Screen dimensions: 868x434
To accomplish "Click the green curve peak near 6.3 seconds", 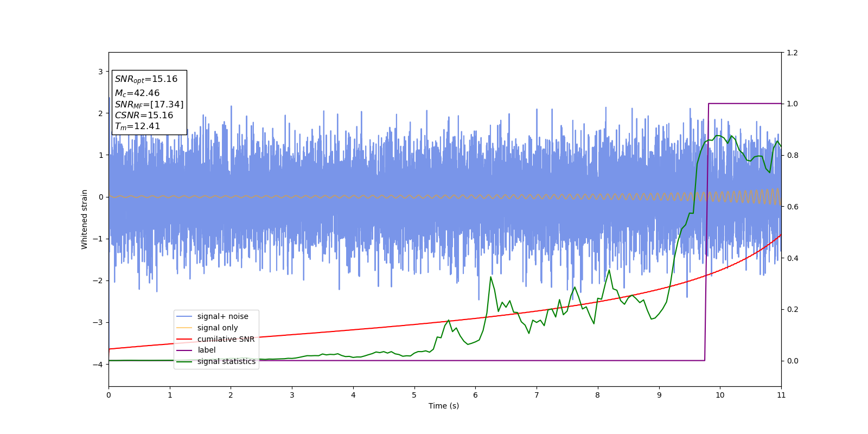I will [491, 277].
